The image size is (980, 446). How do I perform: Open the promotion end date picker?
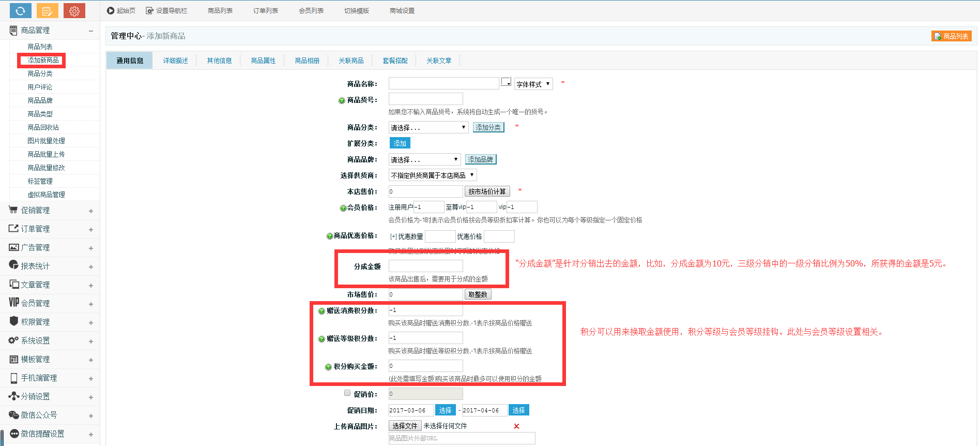tap(519, 410)
